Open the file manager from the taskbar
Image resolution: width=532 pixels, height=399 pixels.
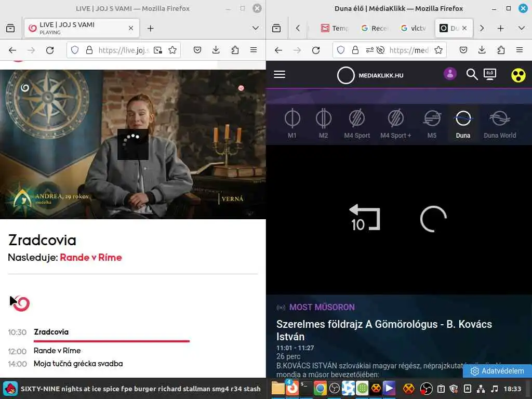pyautogui.click(x=278, y=389)
